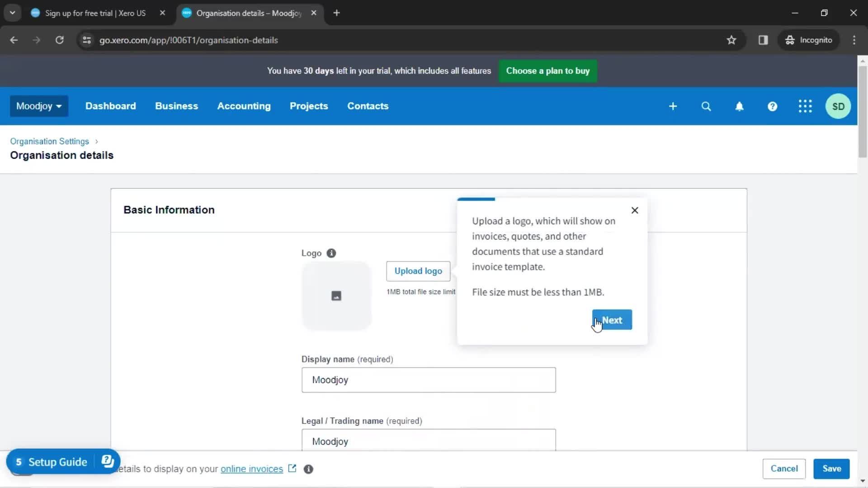The image size is (868, 488).
Task: Switch to Sign up for free trial tab
Action: point(95,13)
